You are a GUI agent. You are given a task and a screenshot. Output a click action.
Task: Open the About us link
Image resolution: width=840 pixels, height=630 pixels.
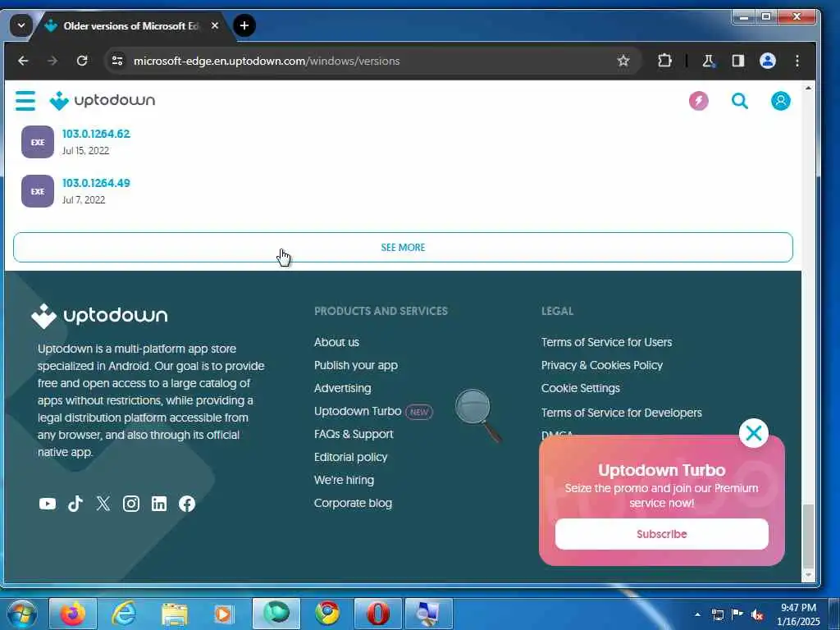[336, 342]
